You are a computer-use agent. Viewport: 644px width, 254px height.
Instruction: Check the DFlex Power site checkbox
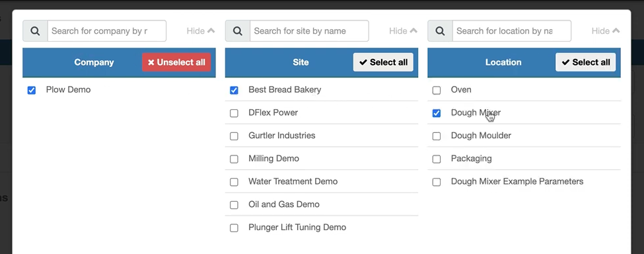point(234,113)
